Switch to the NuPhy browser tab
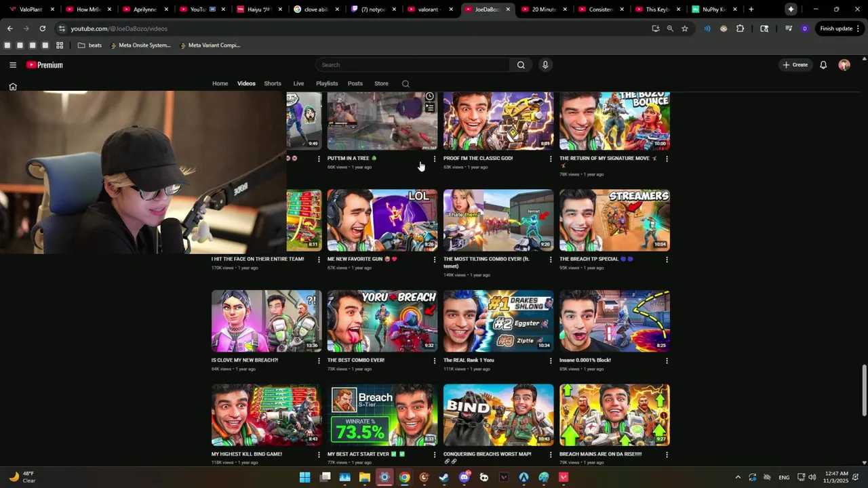This screenshot has height=488, width=868. point(714,9)
